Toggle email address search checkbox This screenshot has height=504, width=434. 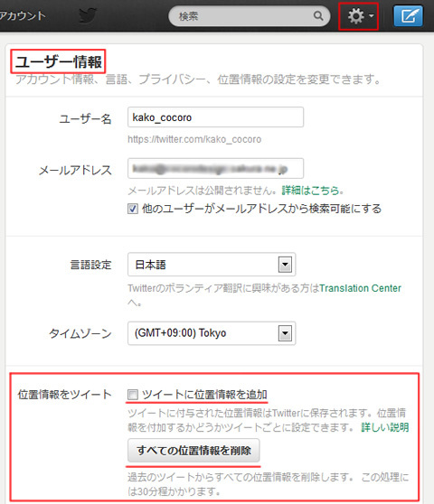point(133,209)
